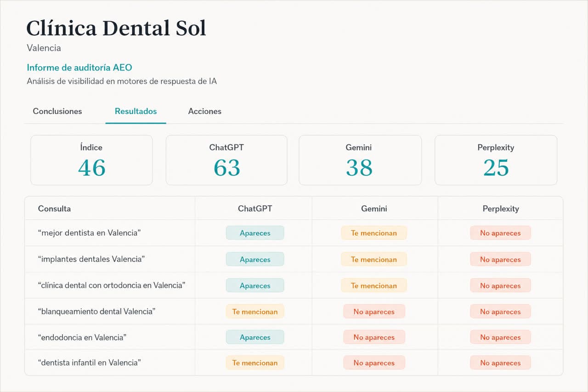Screen dimensions: 588x392
Task: Click the Clínica Dental Sol title
Action: coord(116,28)
